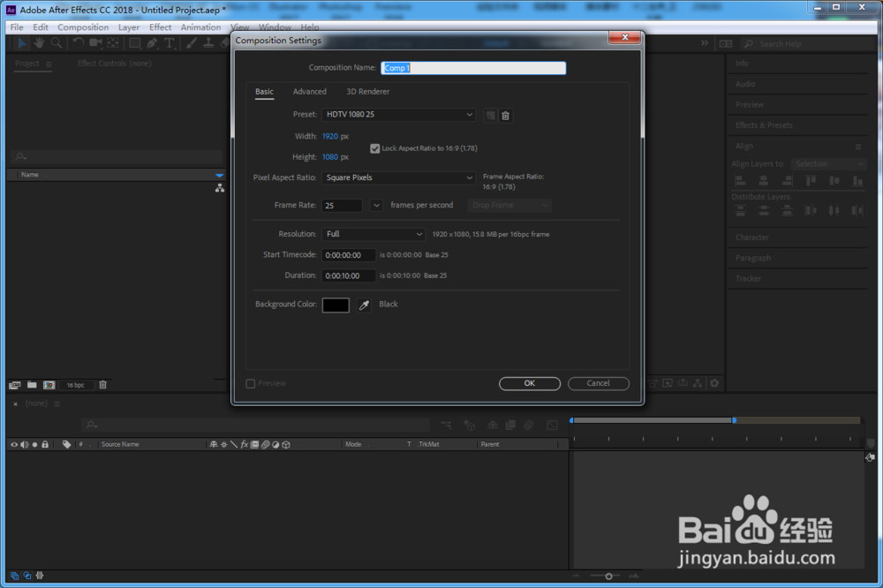Open timeline panel menu icon beside (none)

tap(57, 403)
